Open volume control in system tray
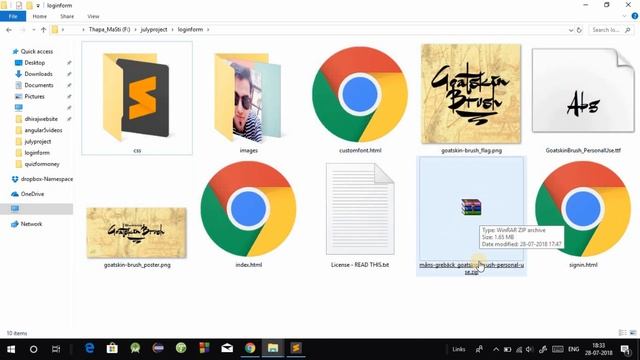The width and height of the screenshot is (640, 360). click(529, 349)
